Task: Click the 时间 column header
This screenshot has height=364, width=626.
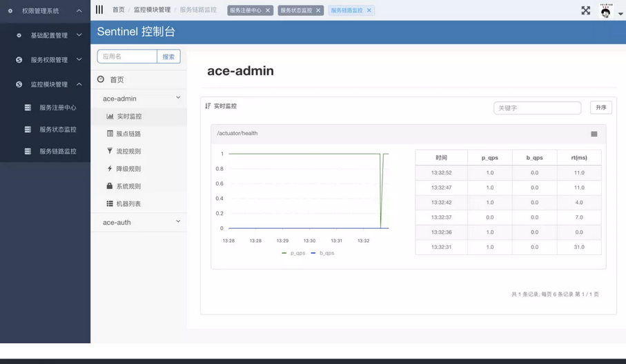Action: click(x=441, y=157)
